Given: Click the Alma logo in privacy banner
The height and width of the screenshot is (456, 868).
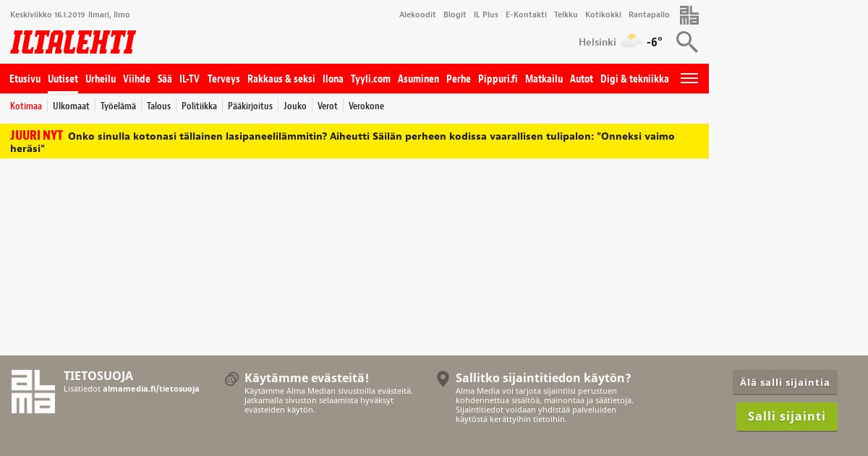Looking at the screenshot, I should (x=33, y=392).
